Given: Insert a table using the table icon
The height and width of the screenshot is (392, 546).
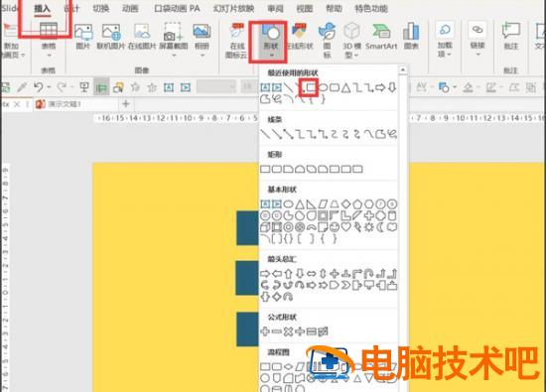Looking at the screenshot, I should [49, 39].
